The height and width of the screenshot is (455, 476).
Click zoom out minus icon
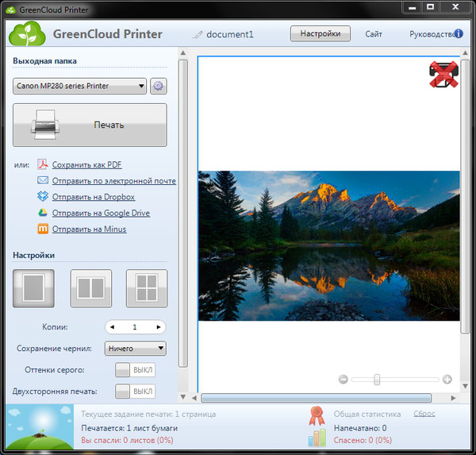click(344, 380)
